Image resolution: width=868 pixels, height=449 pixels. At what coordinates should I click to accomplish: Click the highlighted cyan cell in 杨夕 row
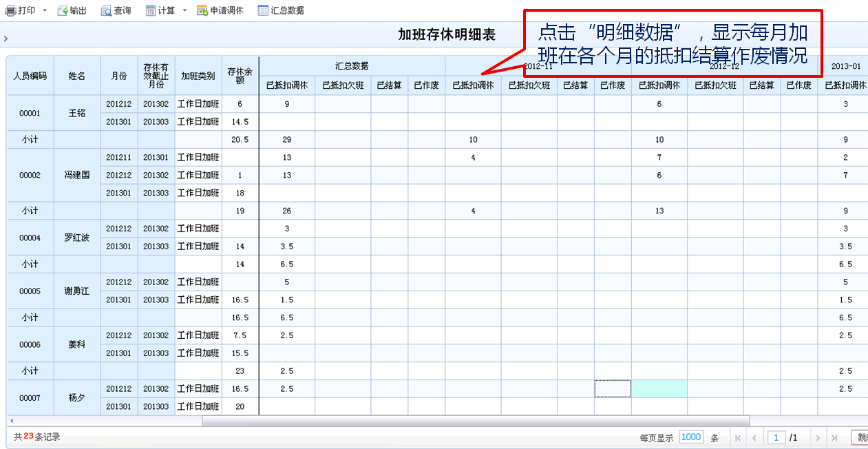659,389
